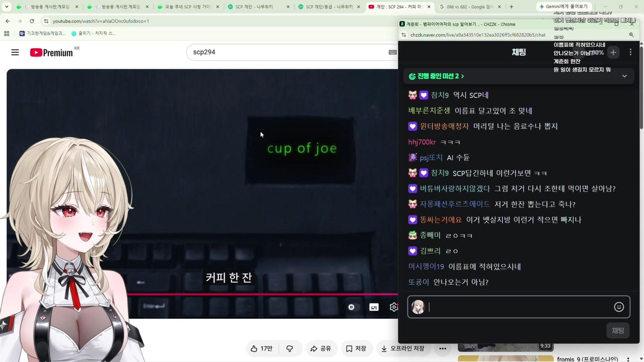Click username 윈터방송애청자 in chat

point(444,126)
